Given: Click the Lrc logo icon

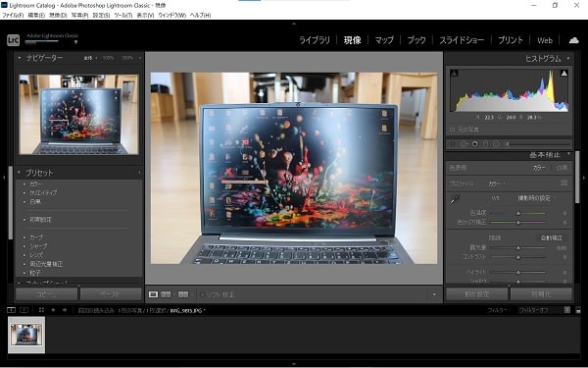Looking at the screenshot, I should [13, 40].
